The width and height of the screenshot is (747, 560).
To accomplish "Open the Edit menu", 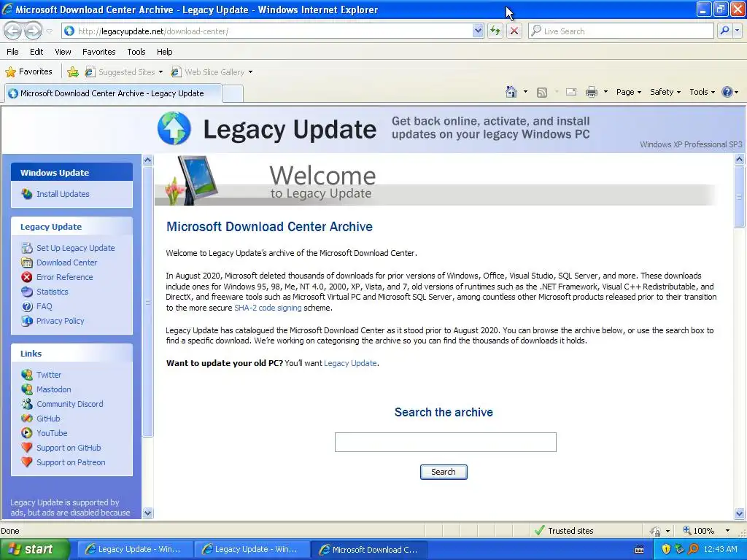I will pyautogui.click(x=36, y=52).
